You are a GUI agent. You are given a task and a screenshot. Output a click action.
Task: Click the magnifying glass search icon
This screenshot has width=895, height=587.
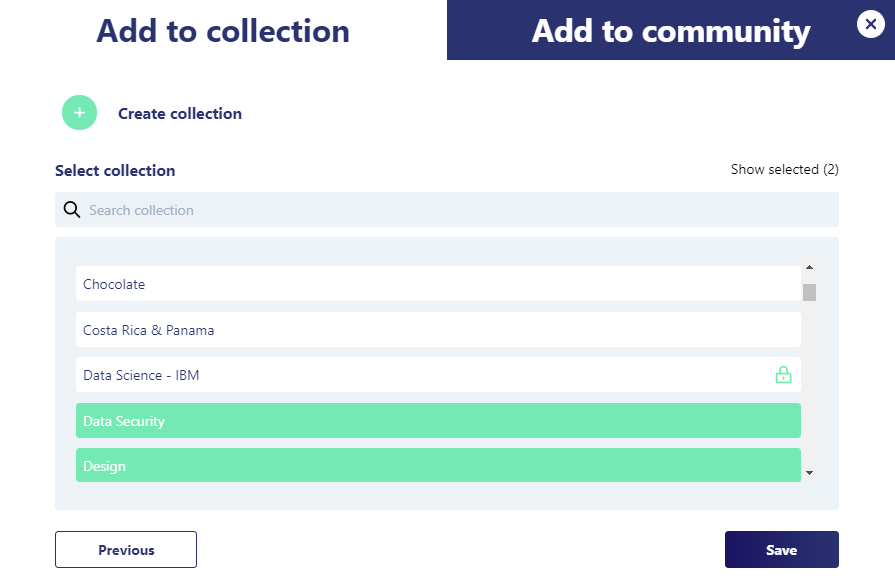click(72, 210)
